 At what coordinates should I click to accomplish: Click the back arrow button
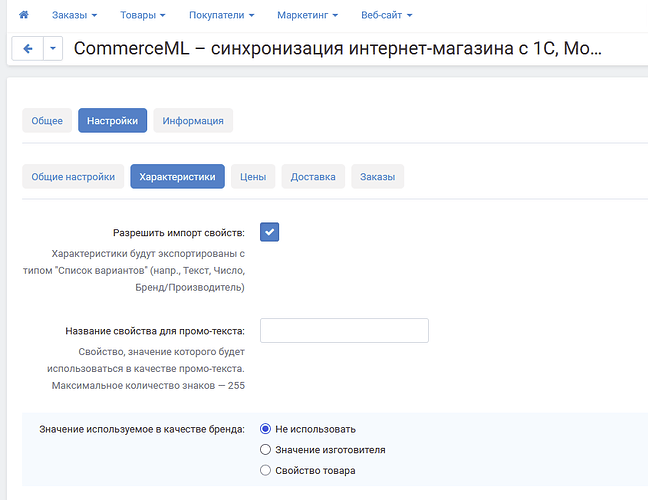(27, 49)
